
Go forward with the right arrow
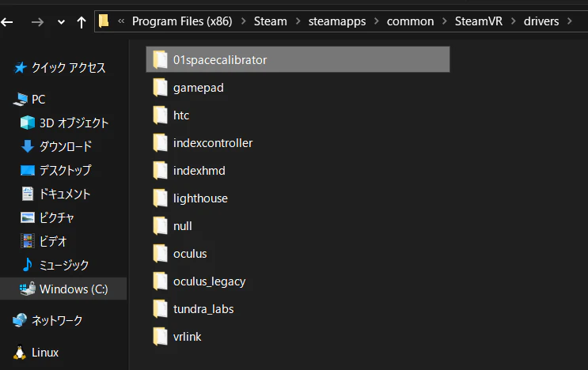click(37, 22)
